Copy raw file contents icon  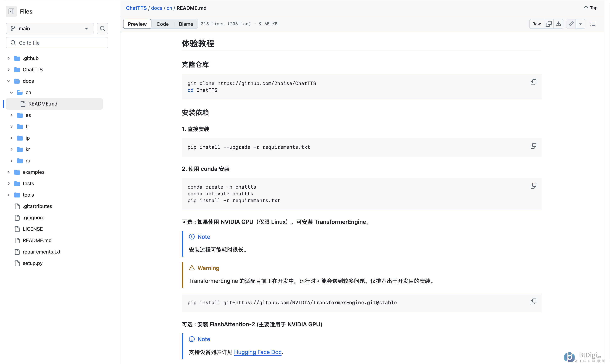[x=549, y=24]
